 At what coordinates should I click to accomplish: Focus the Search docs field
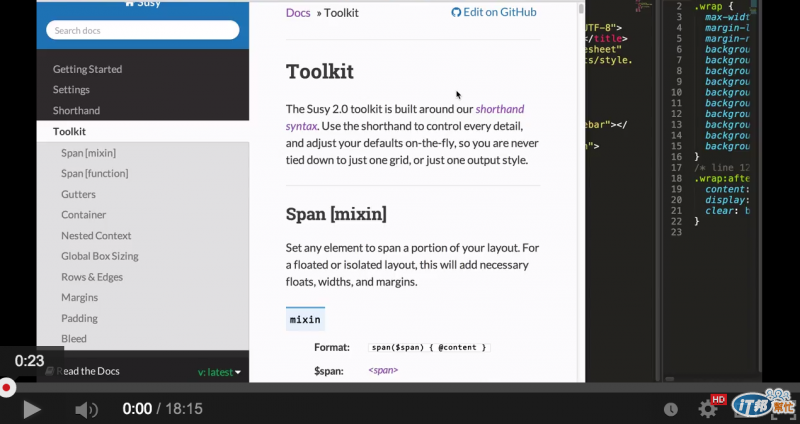(x=142, y=30)
